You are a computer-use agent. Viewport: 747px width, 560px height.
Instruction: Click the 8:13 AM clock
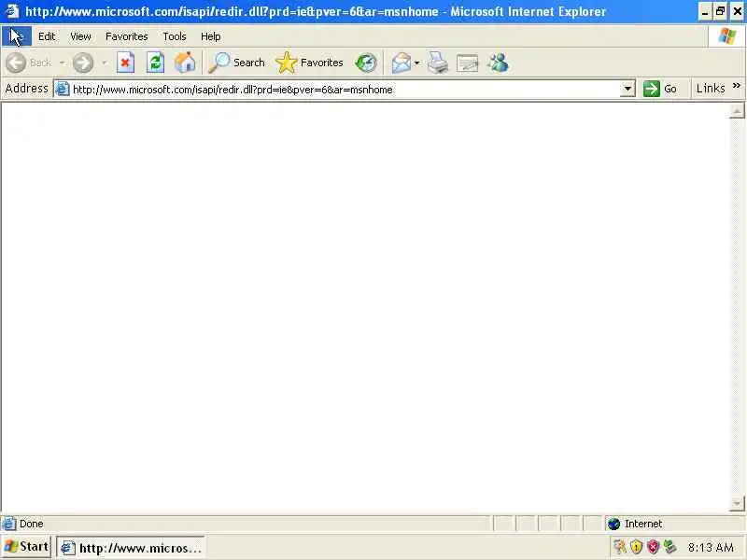point(711,547)
